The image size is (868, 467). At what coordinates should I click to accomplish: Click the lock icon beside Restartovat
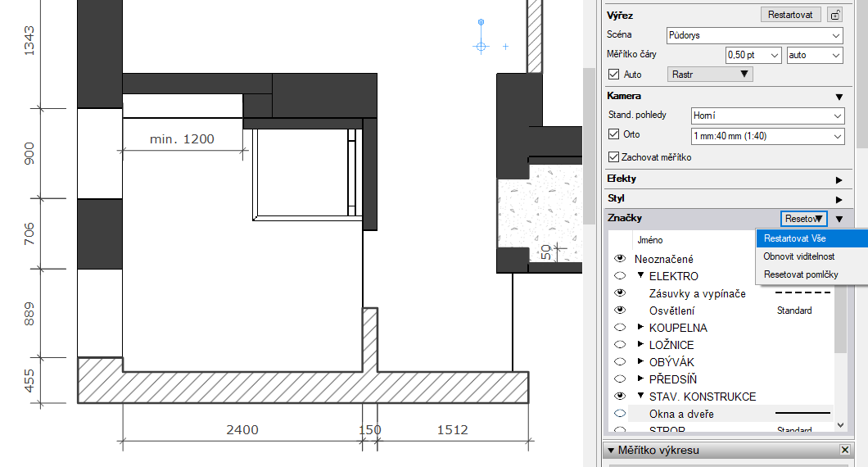(x=834, y=15)
